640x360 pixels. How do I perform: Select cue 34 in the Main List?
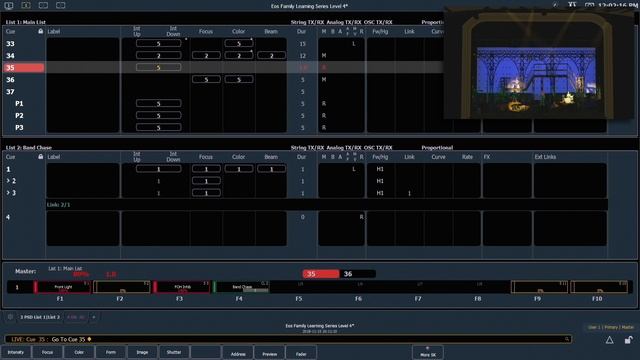pyautogui.click(x=11, y=56)
